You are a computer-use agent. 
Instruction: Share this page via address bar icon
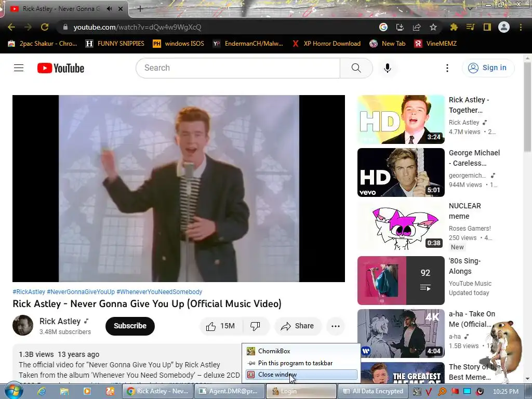pyautogui.click(x=417, y=27)
